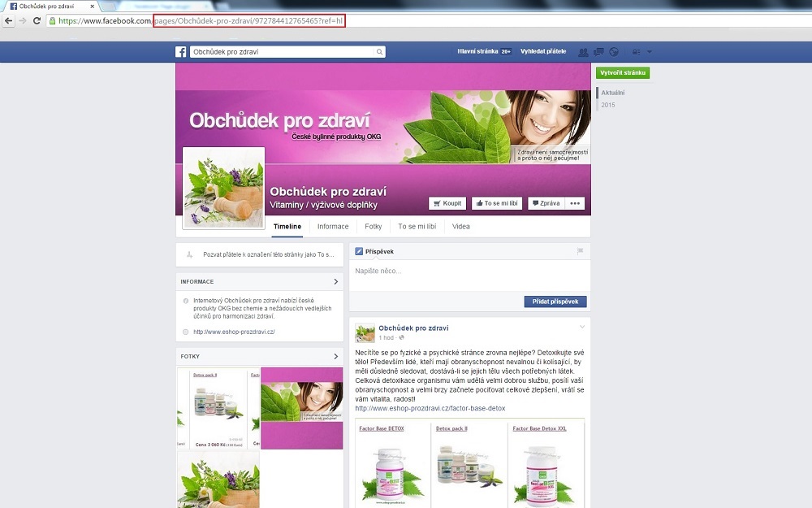The image size is (812, 508).
Task: Open friend requests icon
Action: (583, 52)
